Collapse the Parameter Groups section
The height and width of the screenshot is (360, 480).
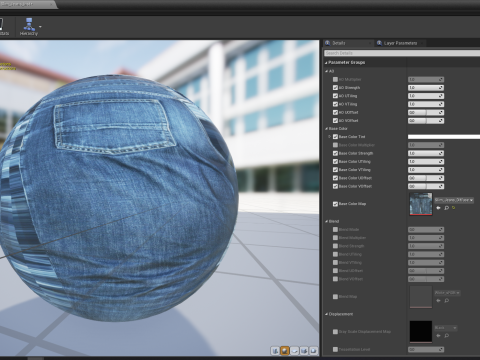click(326, 62)
